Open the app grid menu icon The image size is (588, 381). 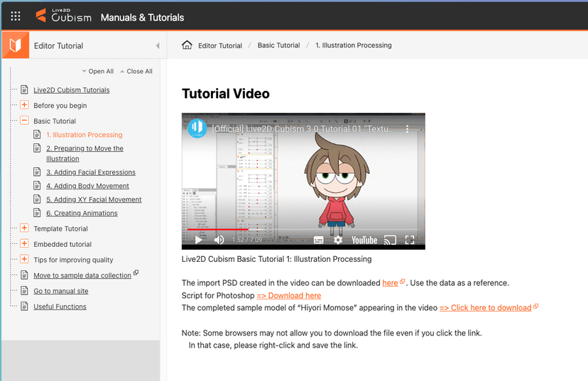pyautogui.click(x=16, y=16)
